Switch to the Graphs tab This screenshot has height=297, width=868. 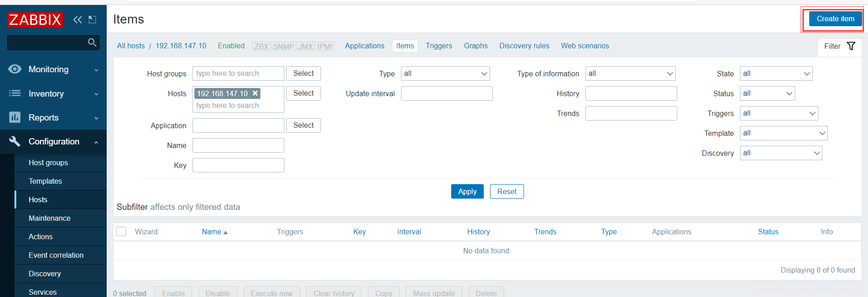tap(476, 46)
